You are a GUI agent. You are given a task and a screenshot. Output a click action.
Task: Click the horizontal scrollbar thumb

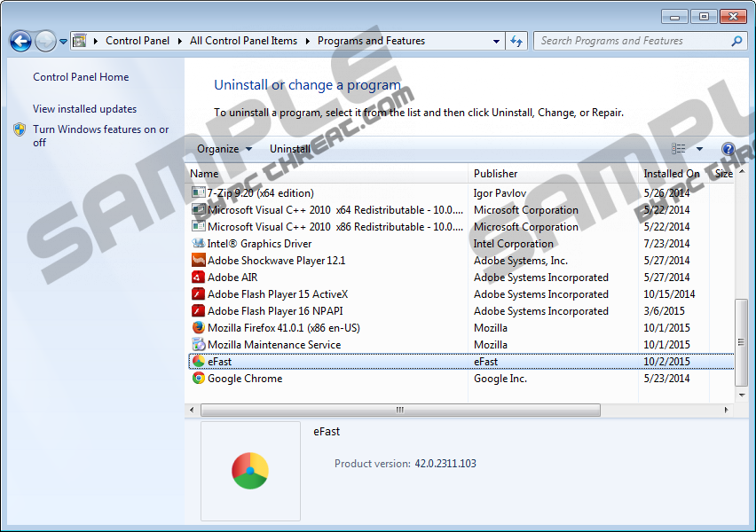400,410
